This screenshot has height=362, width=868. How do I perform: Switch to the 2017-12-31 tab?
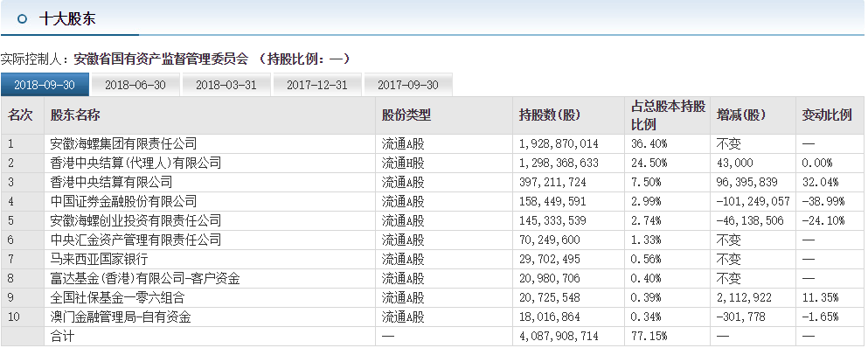click(316, 85)
